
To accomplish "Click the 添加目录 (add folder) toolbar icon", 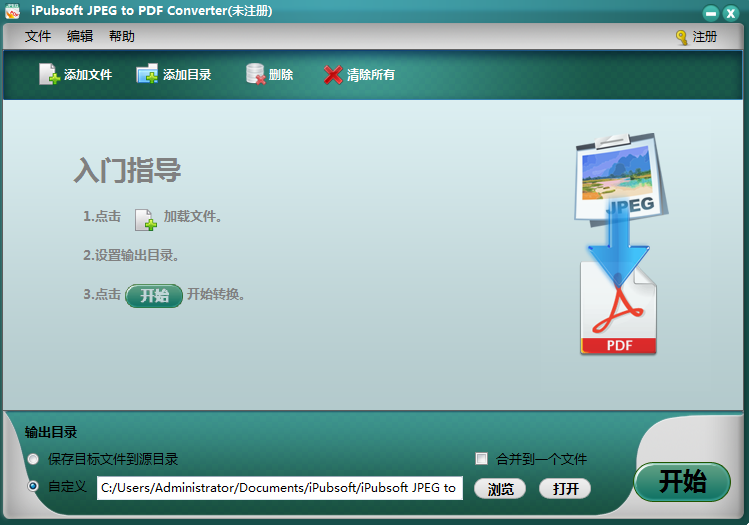I will (x=147, y=74).
